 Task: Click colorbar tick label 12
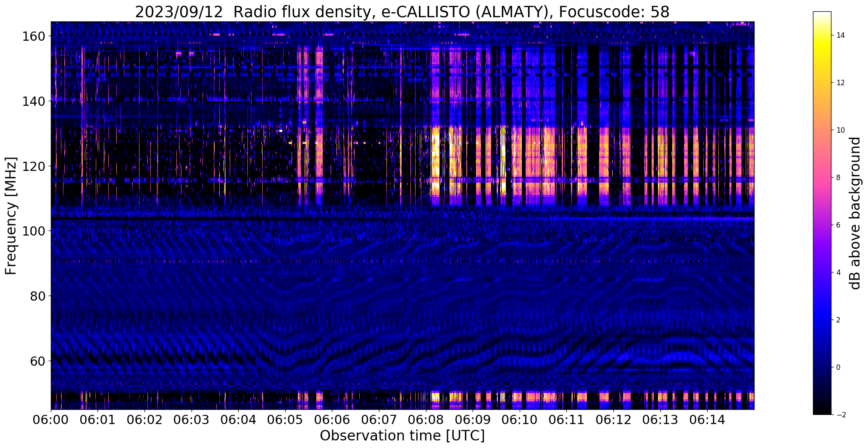click(x=841, y=83)
